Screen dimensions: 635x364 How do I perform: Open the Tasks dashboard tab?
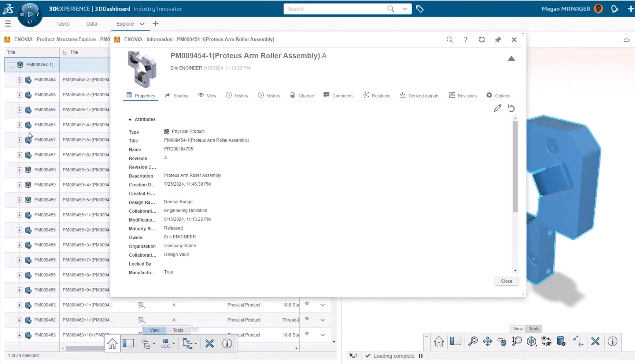[x=63, y=24]
